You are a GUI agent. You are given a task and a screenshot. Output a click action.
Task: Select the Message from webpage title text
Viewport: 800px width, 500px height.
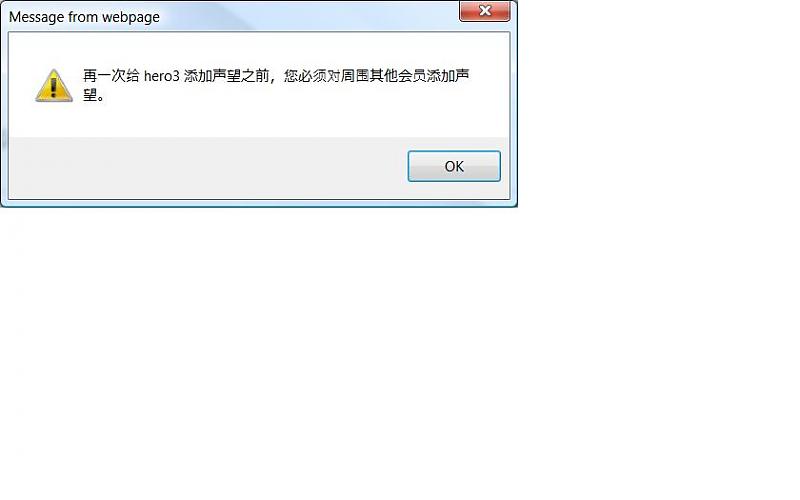click(84, 17)
